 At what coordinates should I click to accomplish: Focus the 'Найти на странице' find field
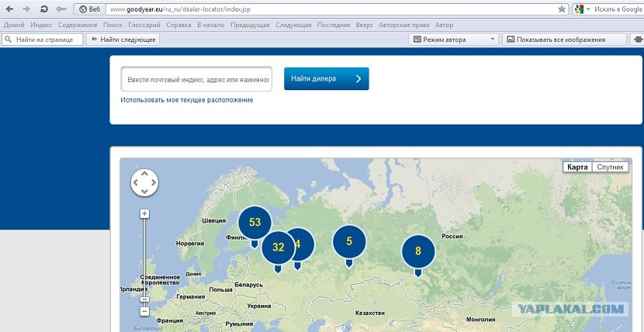click(x=43, y=40)
